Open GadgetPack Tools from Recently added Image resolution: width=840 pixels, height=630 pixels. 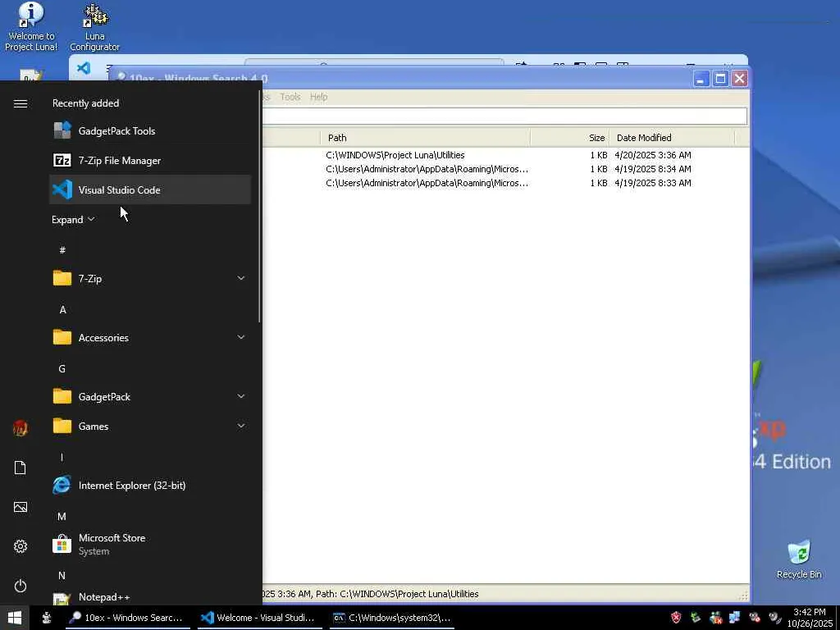point(150,130)
